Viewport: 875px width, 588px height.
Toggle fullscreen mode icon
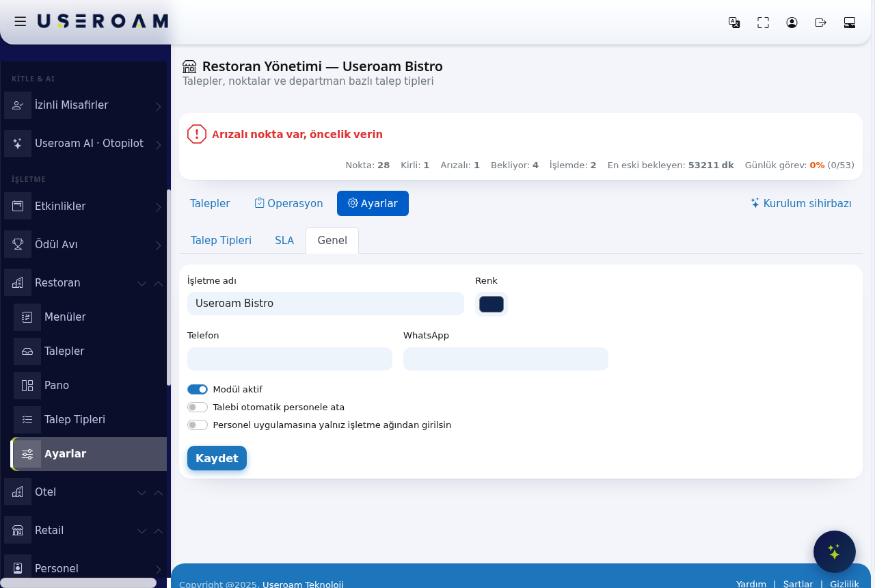pyautogui.click(x=763, y=23)
